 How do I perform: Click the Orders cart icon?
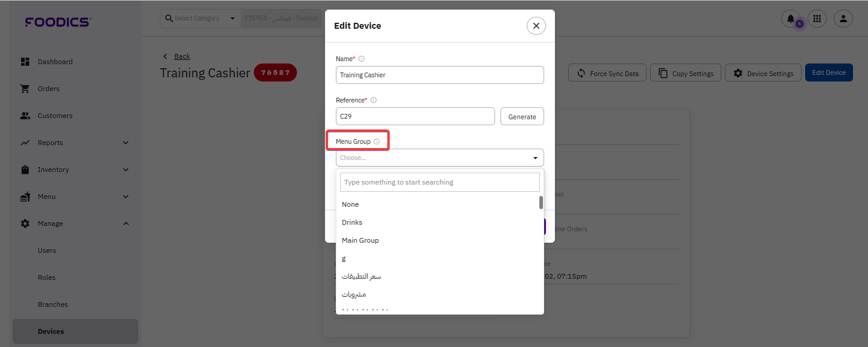click(25, 89)
